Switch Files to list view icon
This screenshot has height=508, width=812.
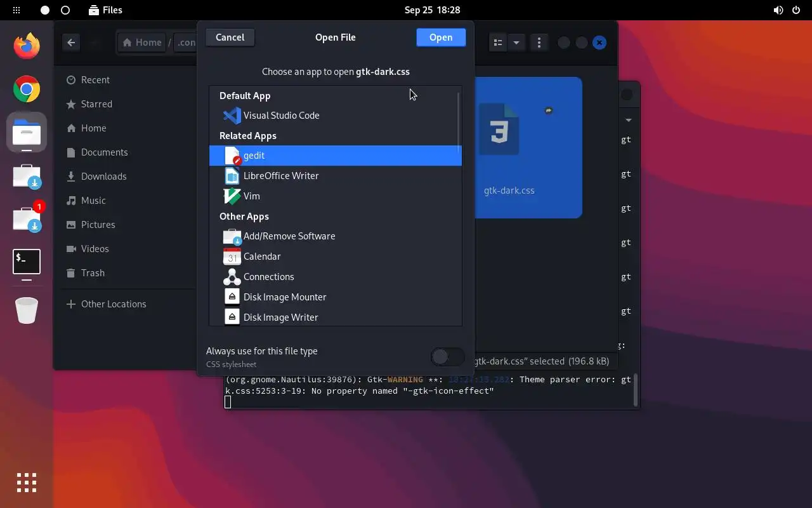pos(498,43)
